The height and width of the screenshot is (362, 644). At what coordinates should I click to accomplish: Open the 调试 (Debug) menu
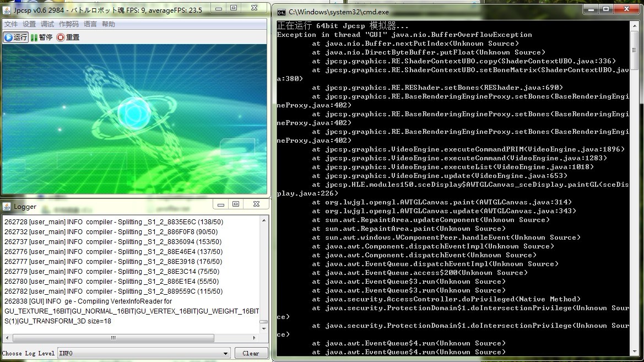47,24
